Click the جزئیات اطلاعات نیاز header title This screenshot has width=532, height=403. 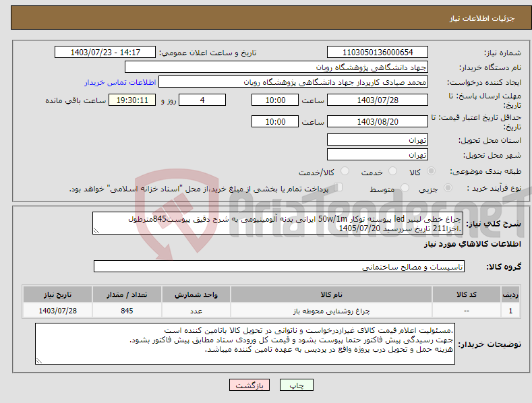[482, 18]
